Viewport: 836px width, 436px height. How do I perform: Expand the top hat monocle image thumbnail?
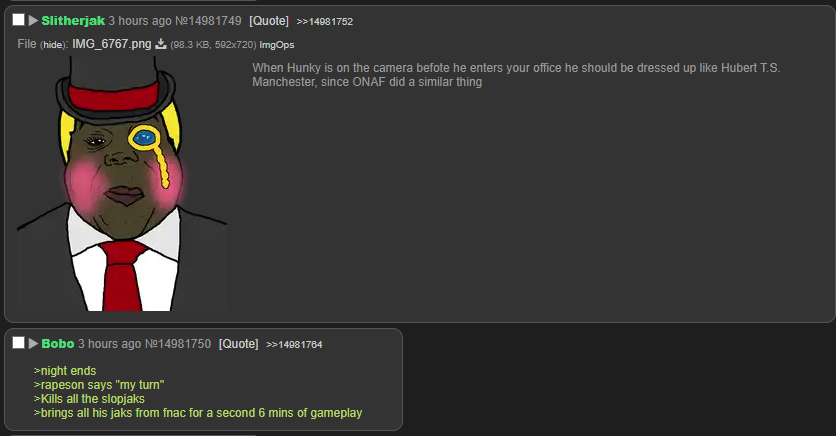pos(122,183)
